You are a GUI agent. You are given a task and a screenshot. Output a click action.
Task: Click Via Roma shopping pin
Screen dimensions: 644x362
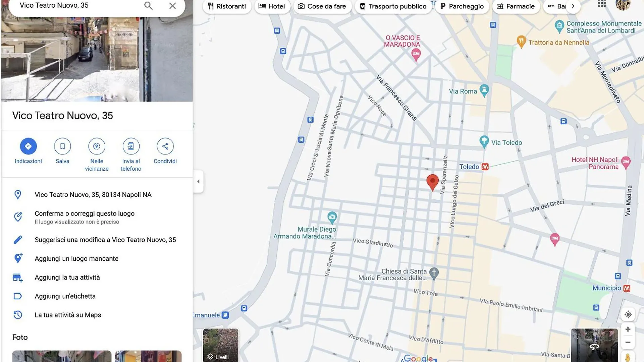click(484, 90)
